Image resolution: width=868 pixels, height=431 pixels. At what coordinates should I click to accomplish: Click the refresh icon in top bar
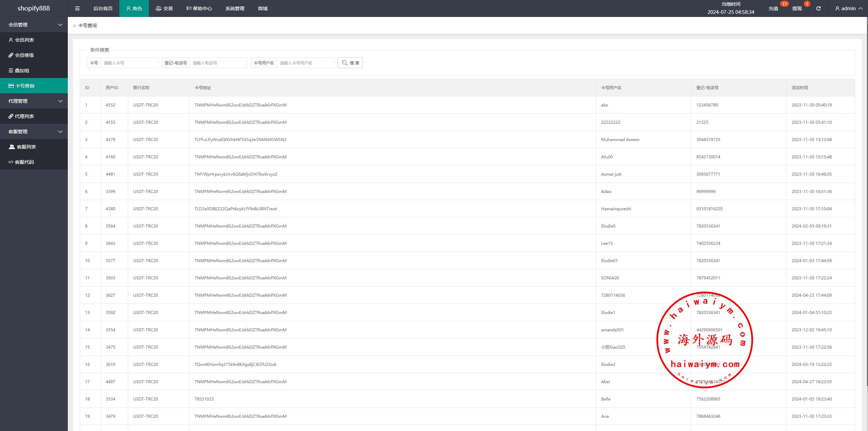(818, 8)
